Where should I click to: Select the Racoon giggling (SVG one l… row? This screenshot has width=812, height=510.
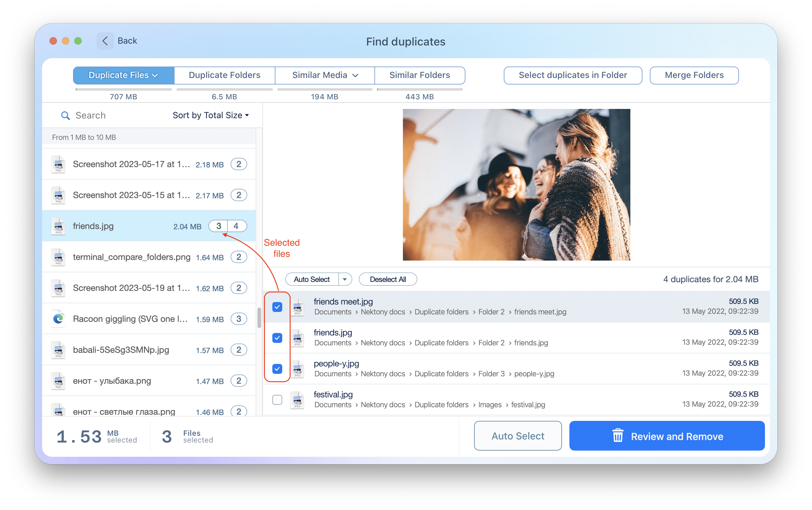coord(149,319)
